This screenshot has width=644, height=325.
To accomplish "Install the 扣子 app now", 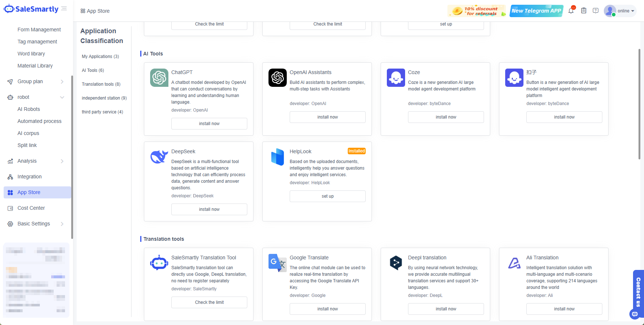I will click(564, 117).
